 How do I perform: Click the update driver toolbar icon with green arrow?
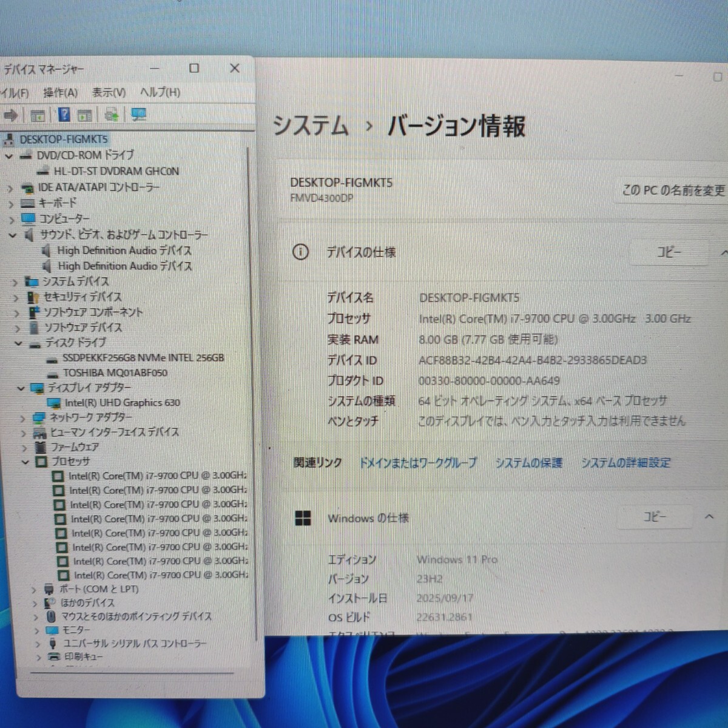[x=111, y=115]
